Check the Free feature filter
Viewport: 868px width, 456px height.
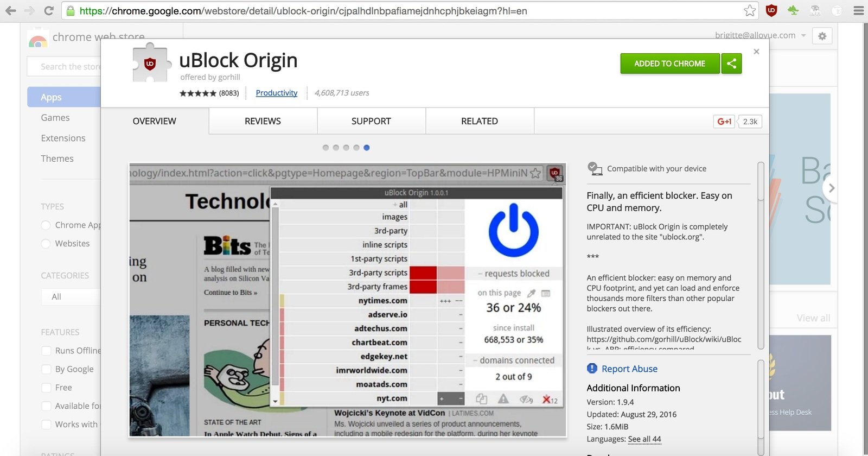pos(47,388)
